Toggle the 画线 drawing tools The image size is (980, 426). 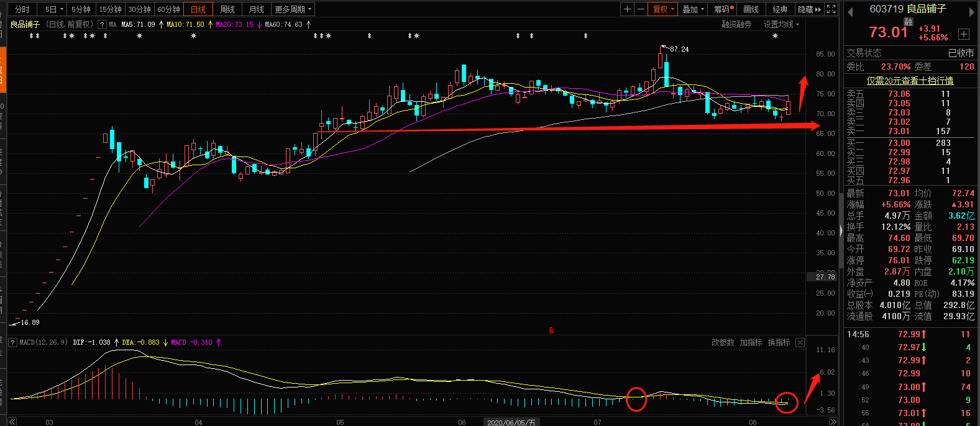(751, 9)
